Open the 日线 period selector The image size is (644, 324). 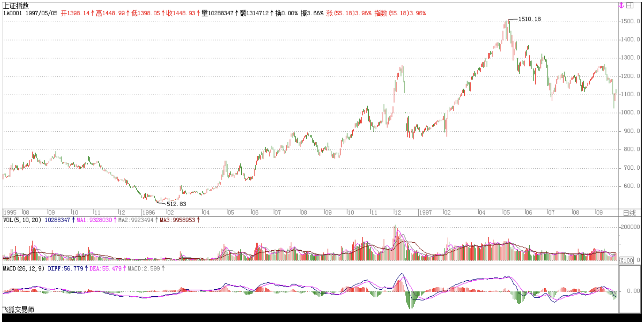629,213
